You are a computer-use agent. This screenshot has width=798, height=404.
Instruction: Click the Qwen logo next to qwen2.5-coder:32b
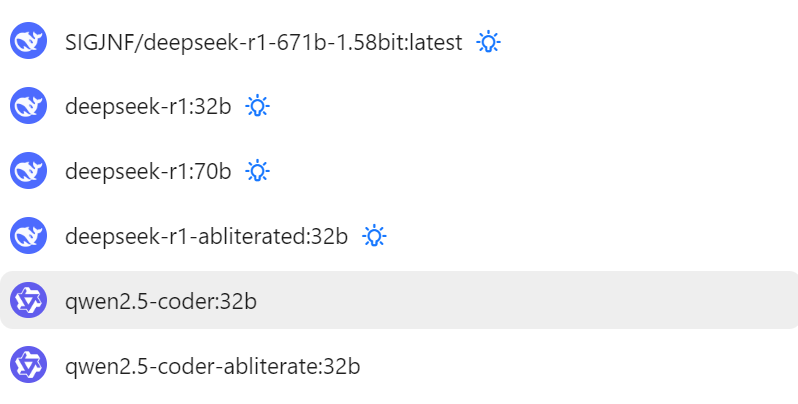click(28, 300)
